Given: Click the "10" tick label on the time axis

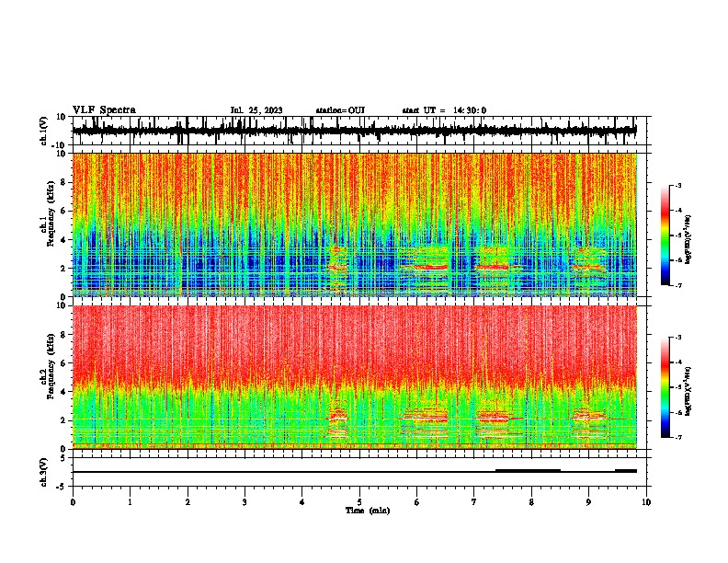Looking at the screenshot, I should point(646,502).
